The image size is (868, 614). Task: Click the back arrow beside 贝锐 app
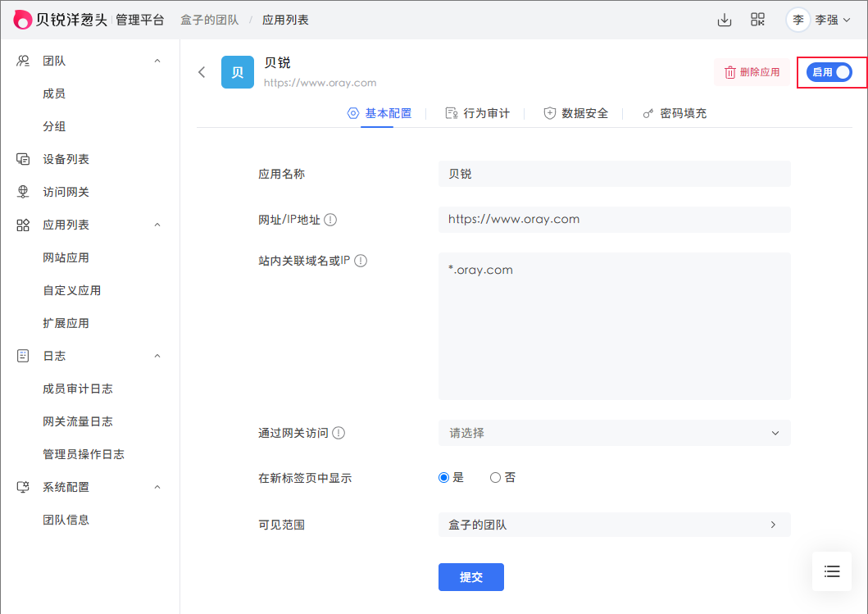point(202,72)
